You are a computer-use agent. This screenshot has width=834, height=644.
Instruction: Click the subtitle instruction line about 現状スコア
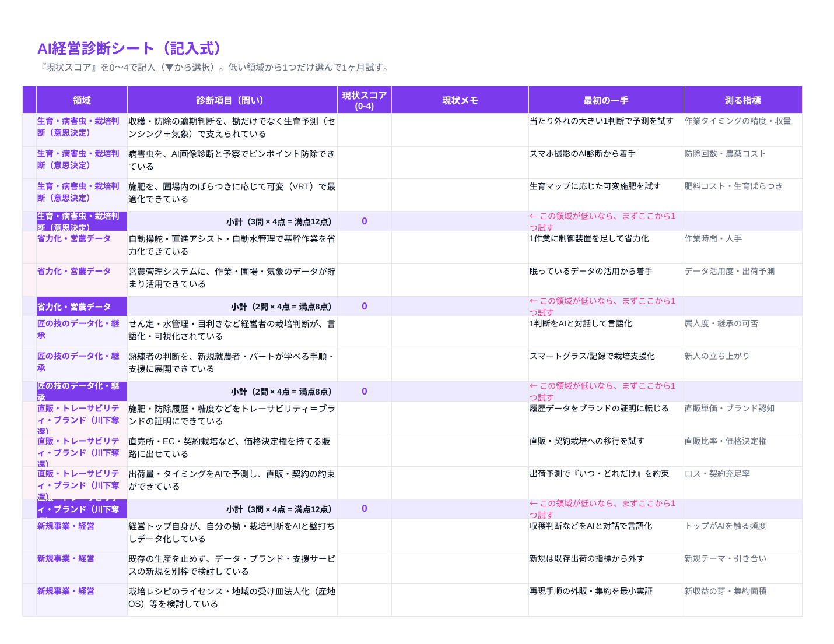pyautogui.click(x=215, y=67)
